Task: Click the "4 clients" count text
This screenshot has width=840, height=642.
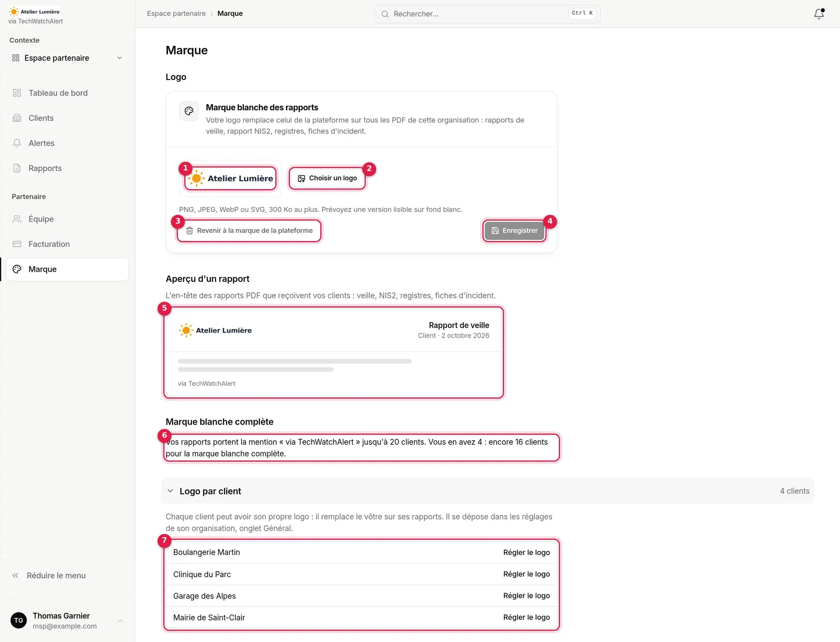Action: [x=794, y=491]
